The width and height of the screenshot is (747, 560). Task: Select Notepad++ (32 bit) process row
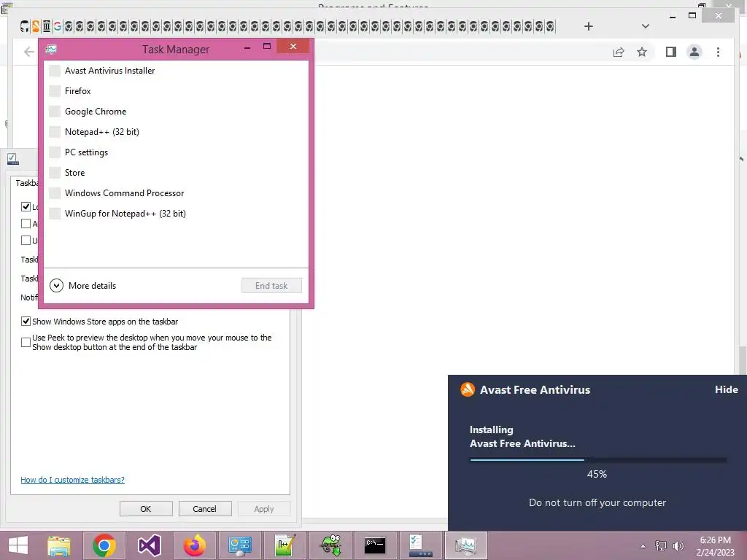[176, 132]
